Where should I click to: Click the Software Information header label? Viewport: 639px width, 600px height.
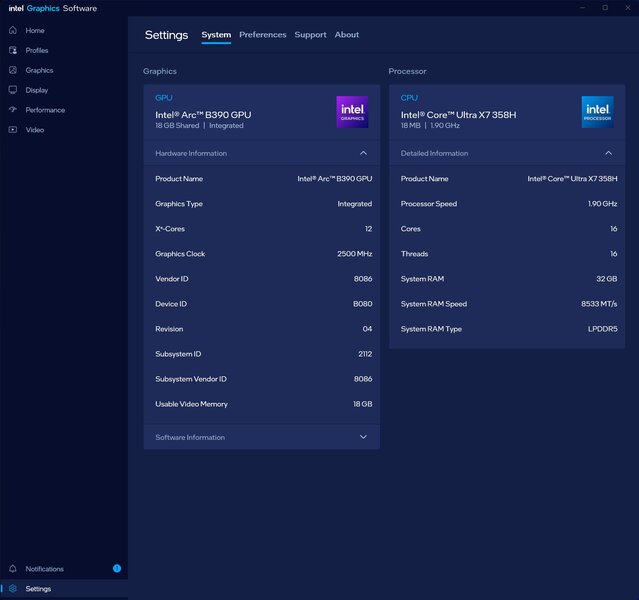pyautogui.click(x=190, y=437)
